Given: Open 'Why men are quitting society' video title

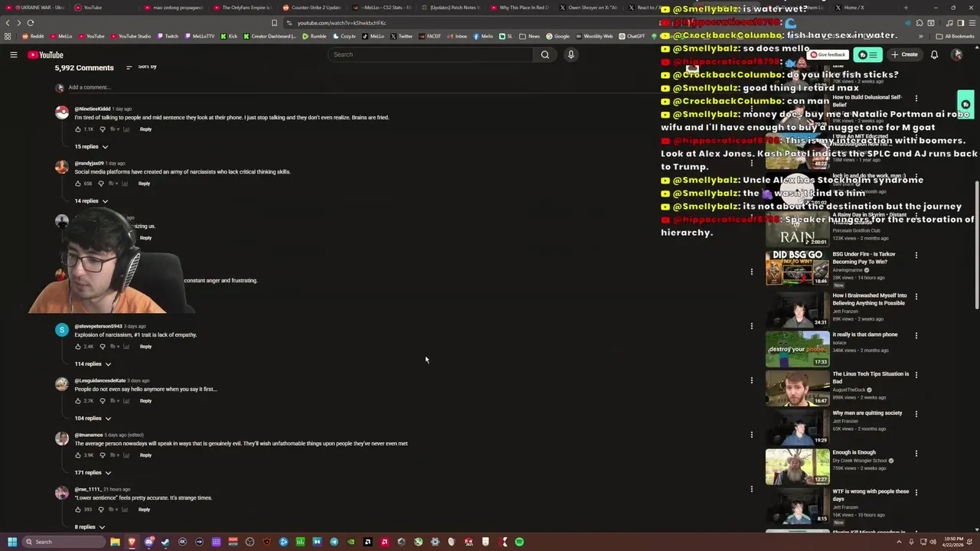Looking at the screenshot, I should [867, 413].
